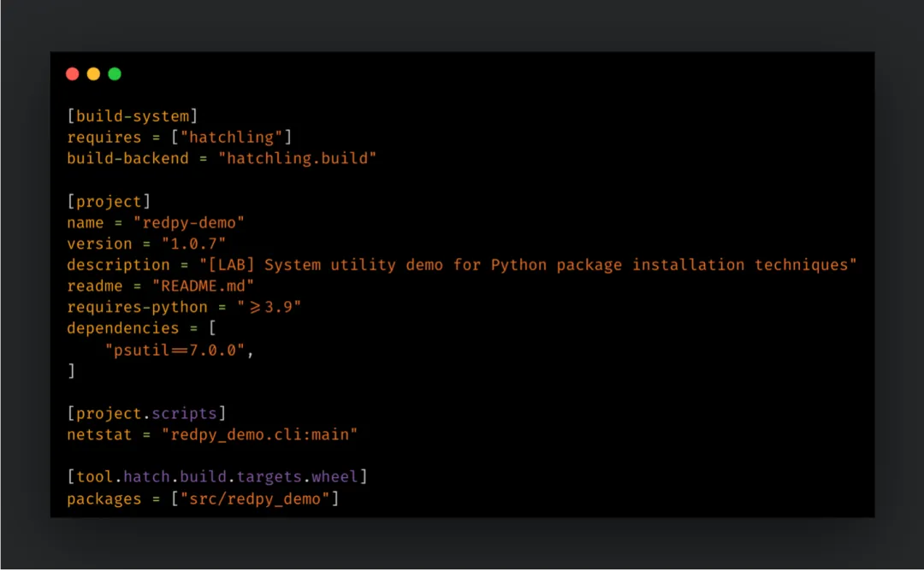Viewport: 924px width, 572px height.
Task: Click the "src/redpy_demo" packages value
Action: [255, 499]
